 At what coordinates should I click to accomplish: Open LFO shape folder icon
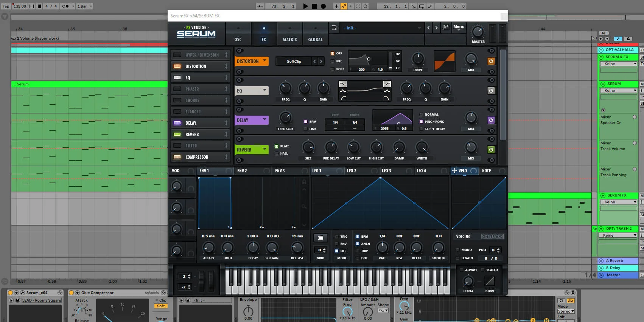(x=320, y=238)
